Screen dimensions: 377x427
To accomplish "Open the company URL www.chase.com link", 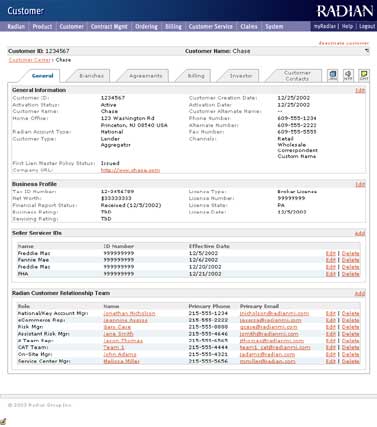I will [x=130, y=170].
